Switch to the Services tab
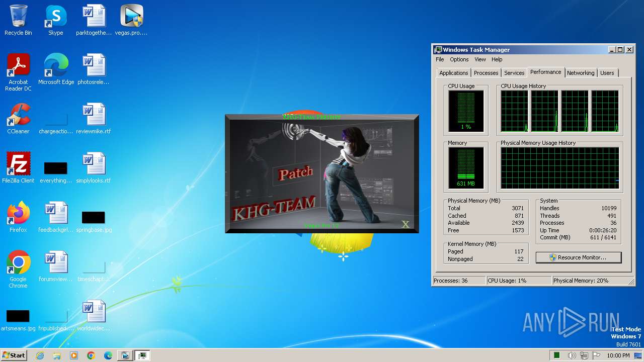 (514, 73)
